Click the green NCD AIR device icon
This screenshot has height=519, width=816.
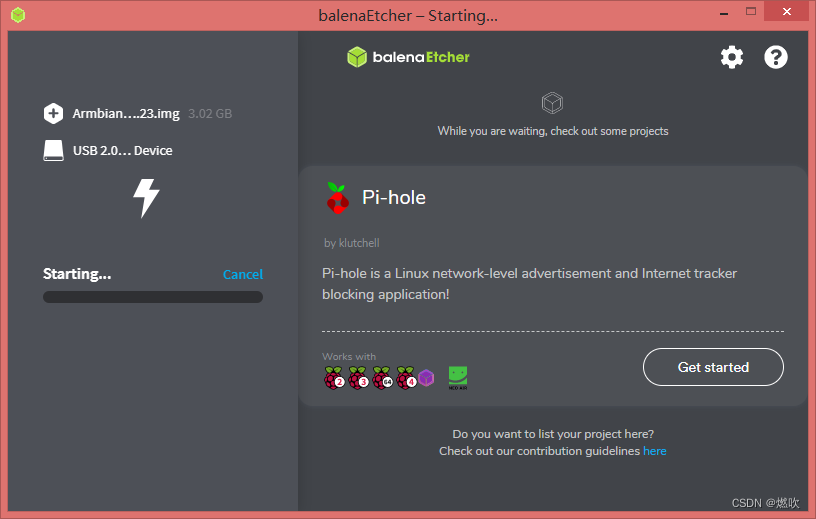pyautogui.click(x=458, y=378)
